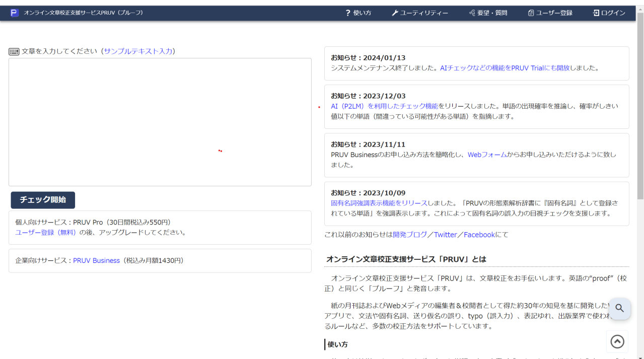
Task: Click the お知らせ：2024/01/13 heading
Action: pos(368,58)
